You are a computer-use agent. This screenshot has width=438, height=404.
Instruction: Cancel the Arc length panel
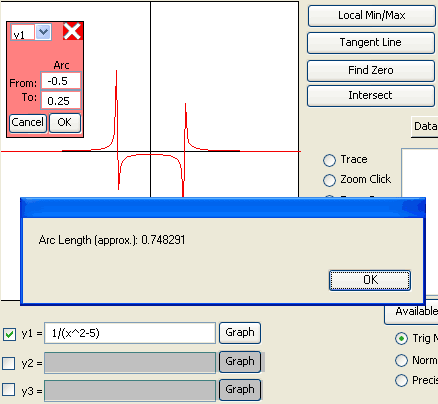click(x=28, y=123)
